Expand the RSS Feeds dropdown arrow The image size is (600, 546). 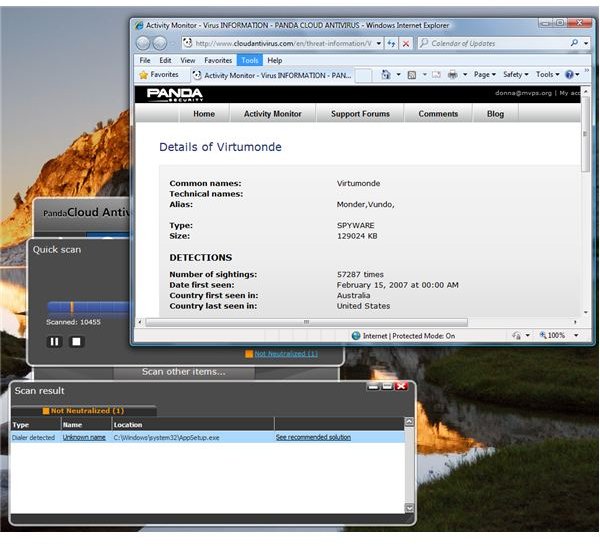(424, 75)
